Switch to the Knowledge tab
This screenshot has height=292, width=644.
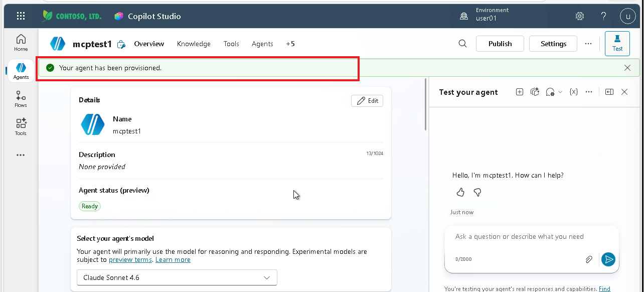pyautogui.click(x=194, y=44)
